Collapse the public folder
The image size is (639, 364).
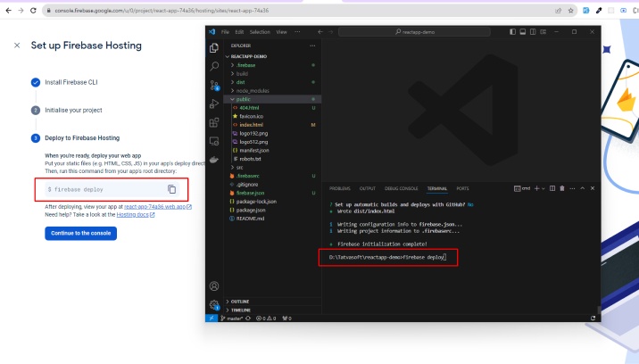click(x=243, y=99)
